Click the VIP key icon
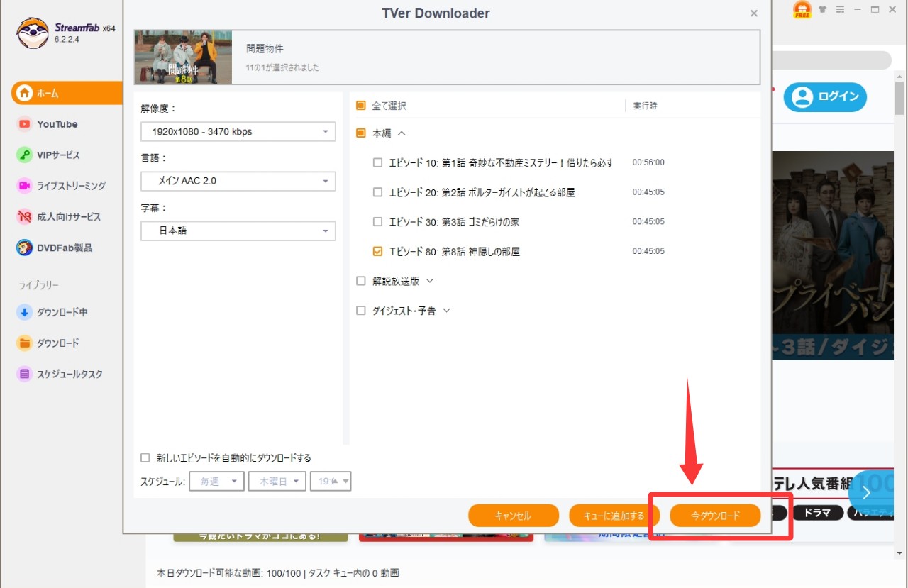 tap(25, 155)
